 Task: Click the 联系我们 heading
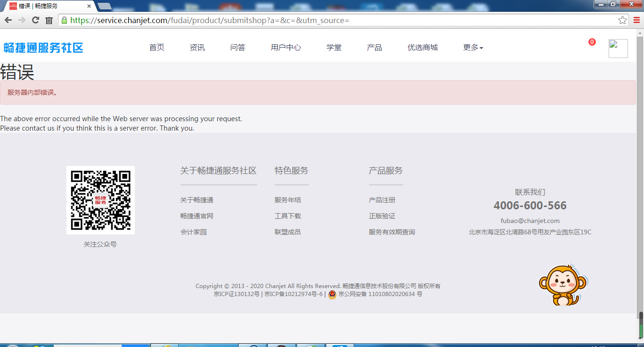[530, 192]
